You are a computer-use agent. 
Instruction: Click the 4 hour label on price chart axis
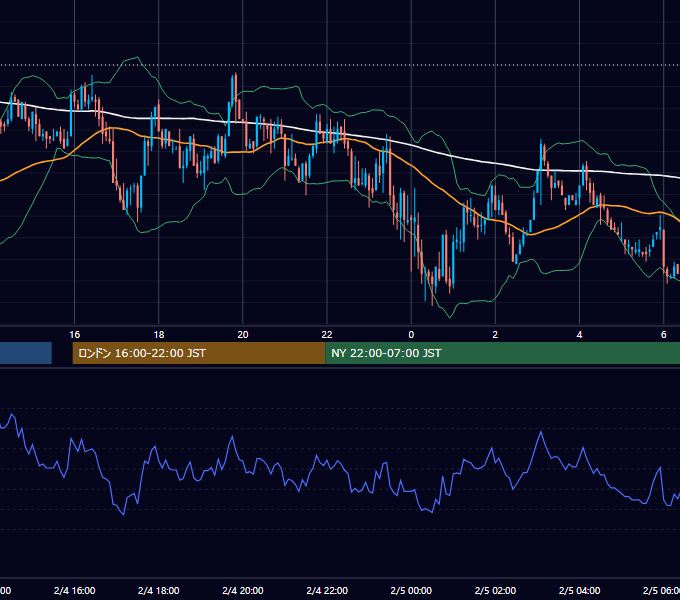pos(579,334)
